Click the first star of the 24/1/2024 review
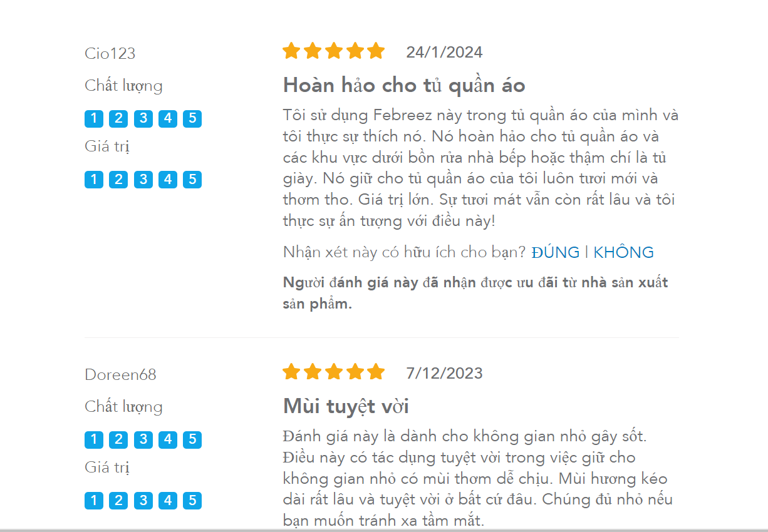 pos(291,51)
